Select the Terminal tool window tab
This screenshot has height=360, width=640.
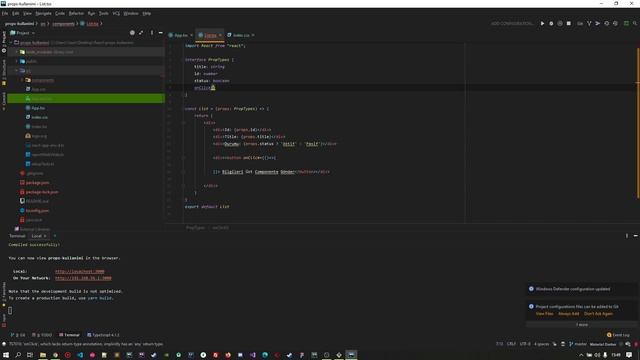tap(69, 335)
